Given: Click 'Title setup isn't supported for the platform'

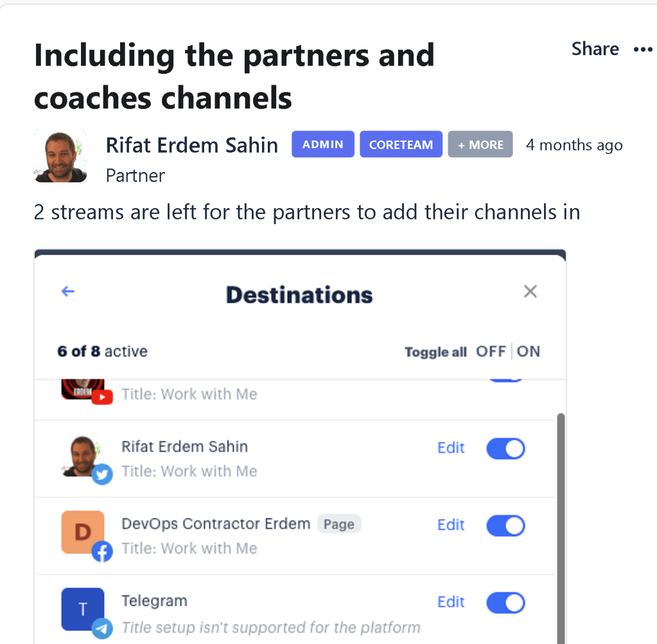Looking at the screenshot, I should [270, 627].
